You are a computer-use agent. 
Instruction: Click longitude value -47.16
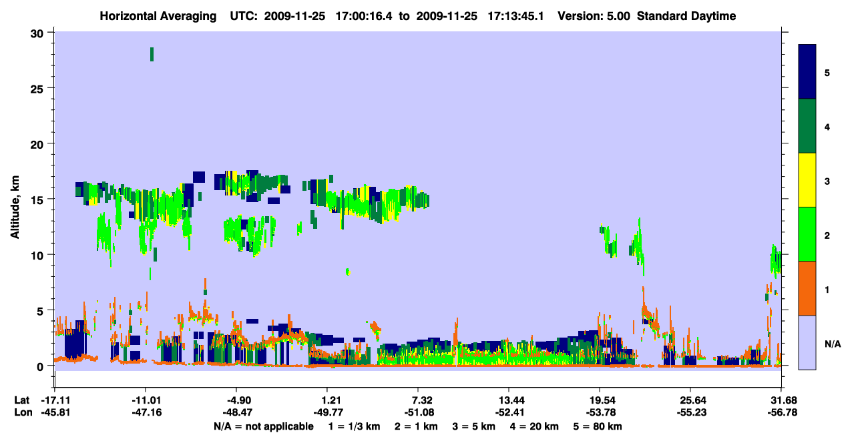coord(146,412)
